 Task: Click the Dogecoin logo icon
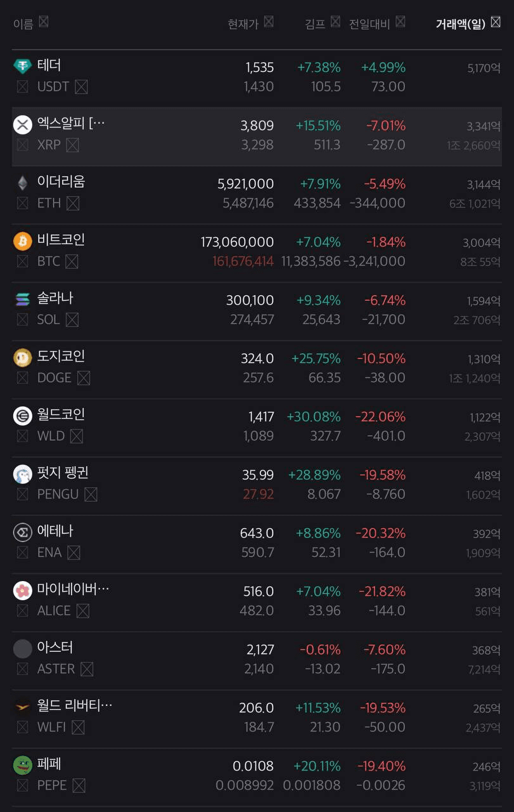(23, 358)
